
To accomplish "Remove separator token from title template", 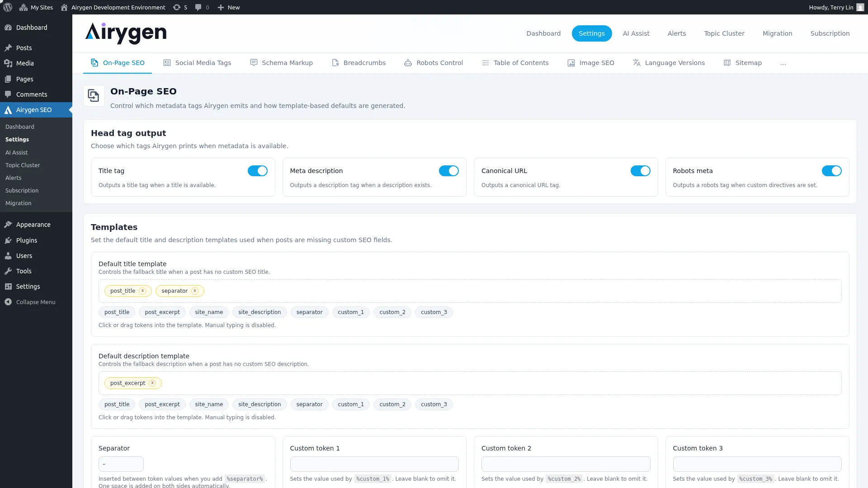I will 195,291.
